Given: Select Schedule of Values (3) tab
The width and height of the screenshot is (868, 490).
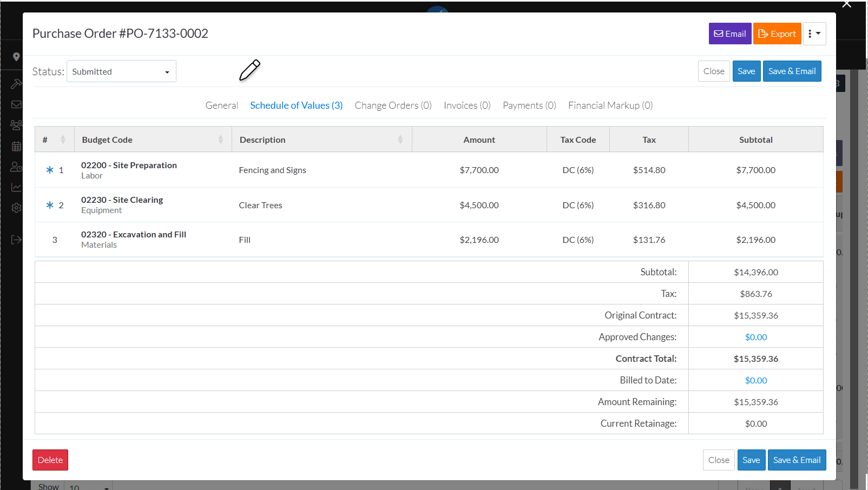Looking at the screenshot, I should pyautogui.click(x=297, y=105).
